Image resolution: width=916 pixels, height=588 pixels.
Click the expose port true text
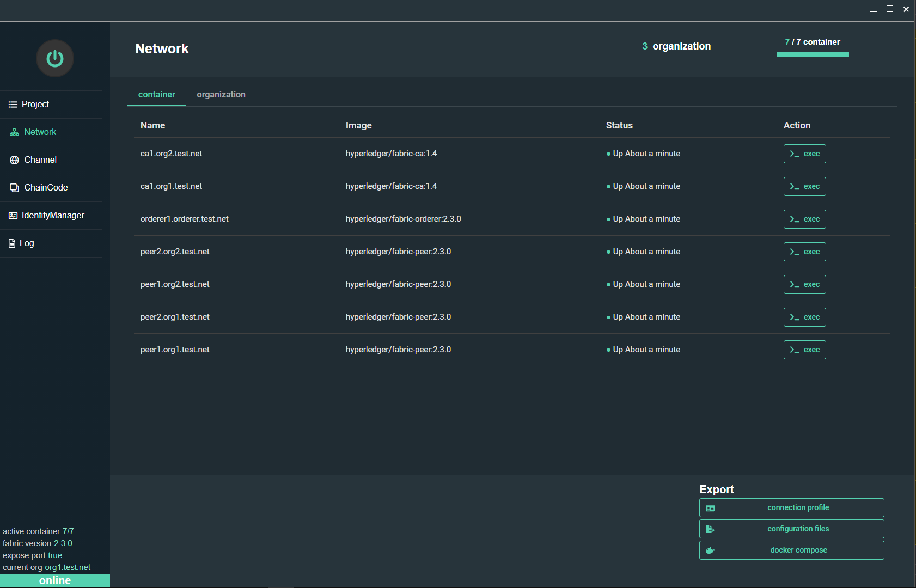(33, 555)
